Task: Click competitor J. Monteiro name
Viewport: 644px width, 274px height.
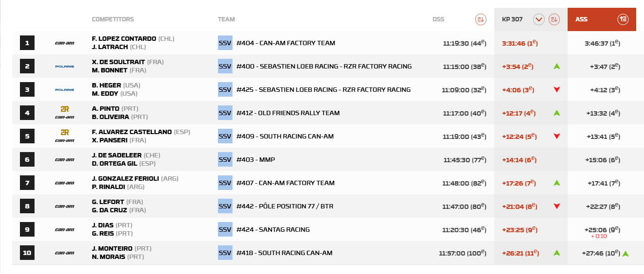Action: point(112,248)
